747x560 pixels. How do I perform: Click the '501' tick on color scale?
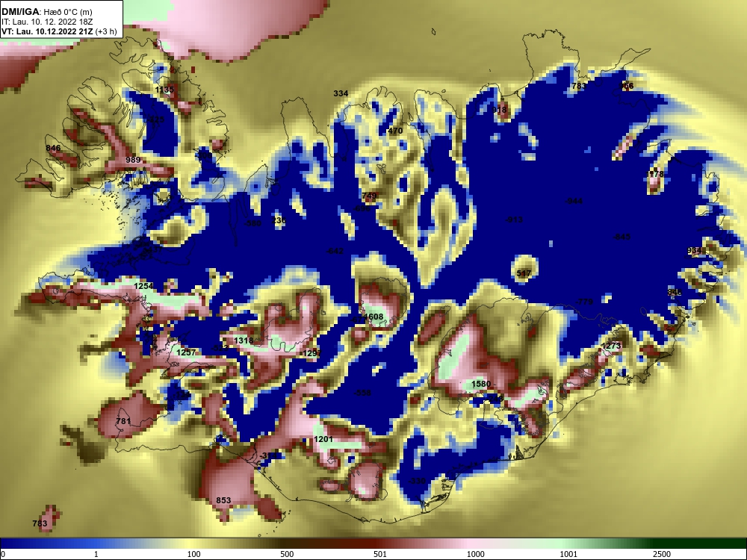click(x=380, y=554)
